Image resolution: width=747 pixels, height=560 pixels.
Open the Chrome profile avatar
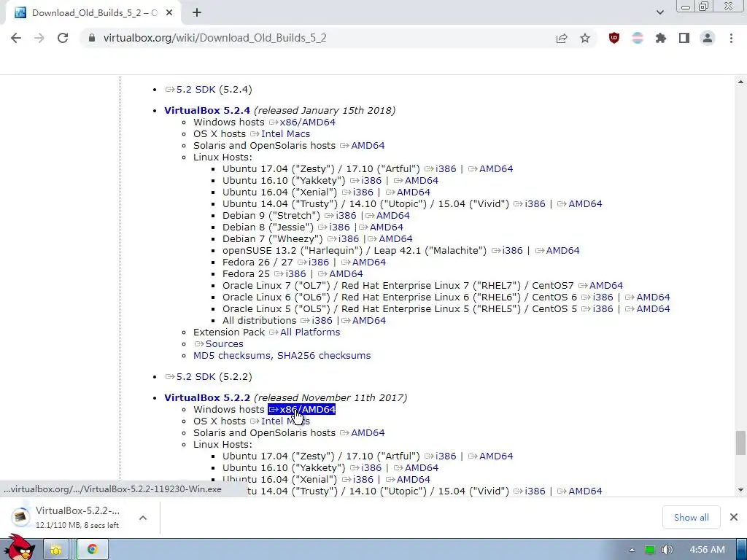tap(708, 38)
